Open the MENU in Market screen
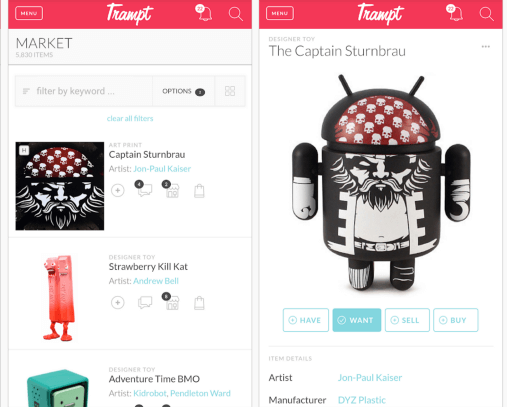The image size is (507, 407). tap(29, 13)
